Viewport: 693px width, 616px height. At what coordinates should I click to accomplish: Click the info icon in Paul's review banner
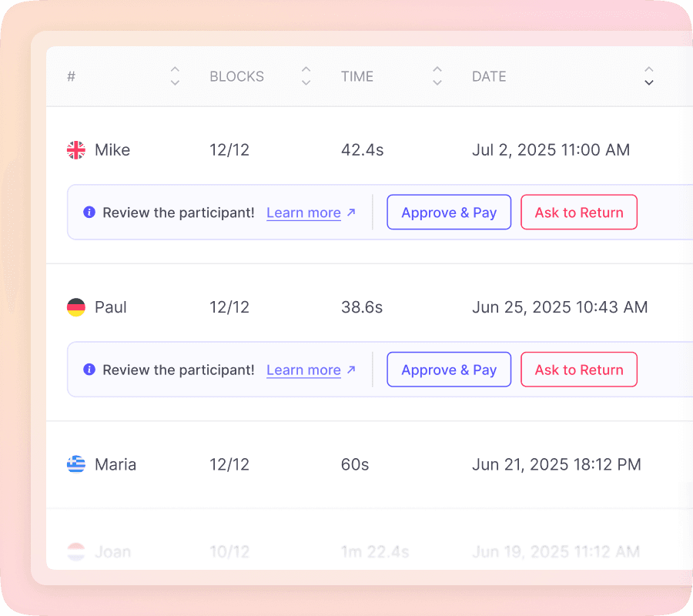(89, 370)
